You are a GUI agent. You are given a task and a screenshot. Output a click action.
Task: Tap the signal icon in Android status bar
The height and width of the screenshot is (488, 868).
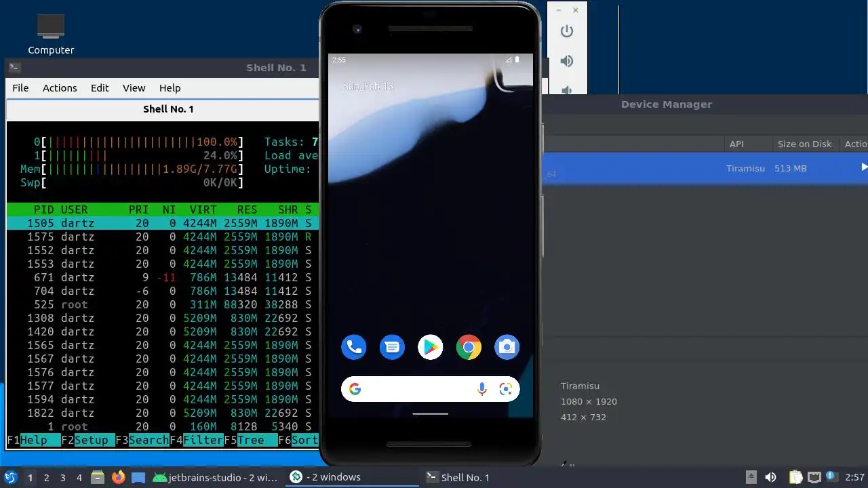(x=509, y=60)
